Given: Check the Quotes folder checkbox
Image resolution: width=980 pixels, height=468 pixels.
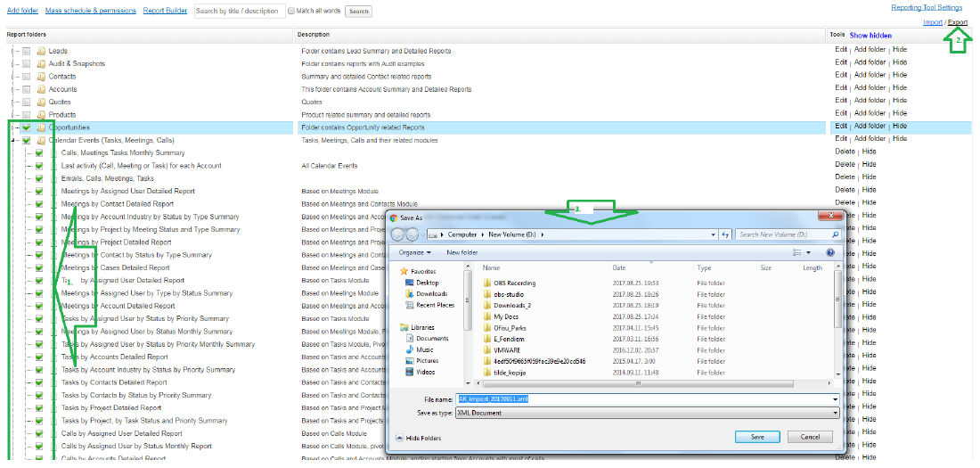Looking at the screenshot, I should click(26, 102).
